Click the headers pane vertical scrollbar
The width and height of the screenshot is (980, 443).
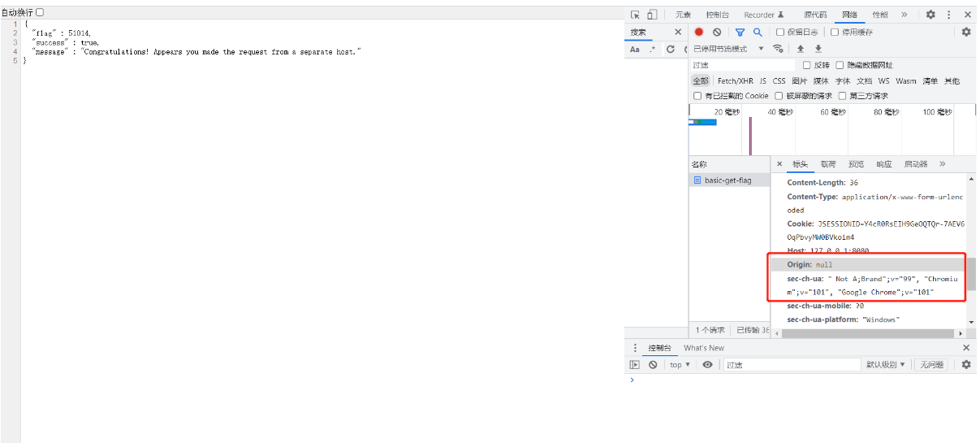[971, 274]
